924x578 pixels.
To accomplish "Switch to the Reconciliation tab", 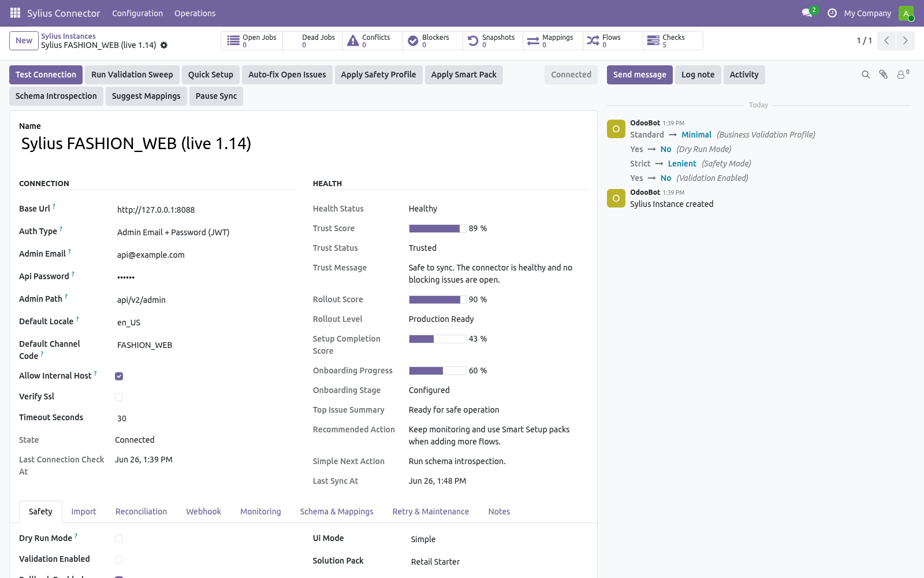I will (x=141, y=512).
